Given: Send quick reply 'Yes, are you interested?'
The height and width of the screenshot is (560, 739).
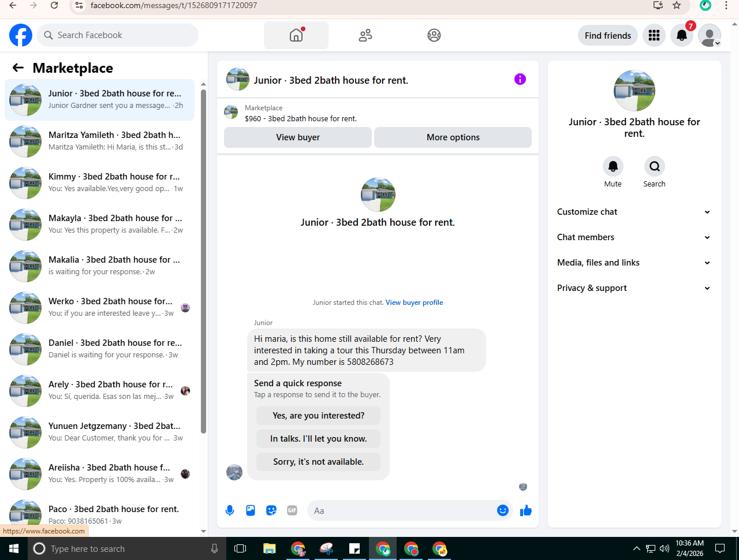Looking at the screenshot, I should (x=319, y=416).
